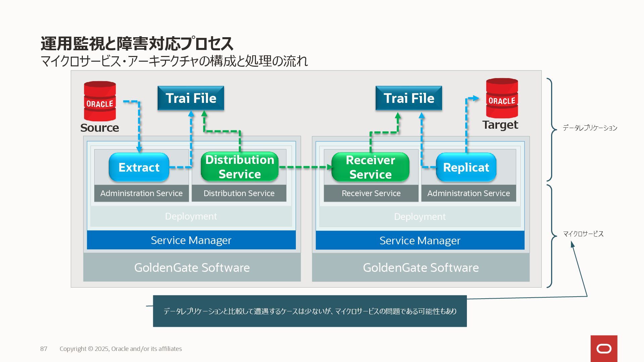Click the Oracle logo in bottom corner
This screenshot has height=362, width=644.
(604, 349)
